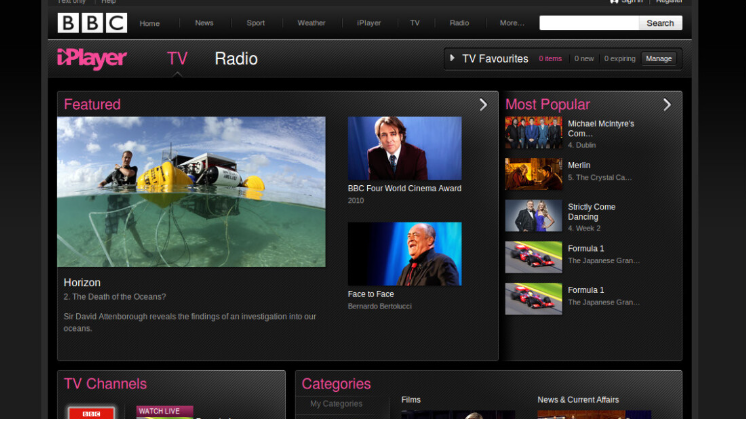Open the Face to Face thumbnail
Viewport: 746px width, 422px height.
[x=404, y=254]
